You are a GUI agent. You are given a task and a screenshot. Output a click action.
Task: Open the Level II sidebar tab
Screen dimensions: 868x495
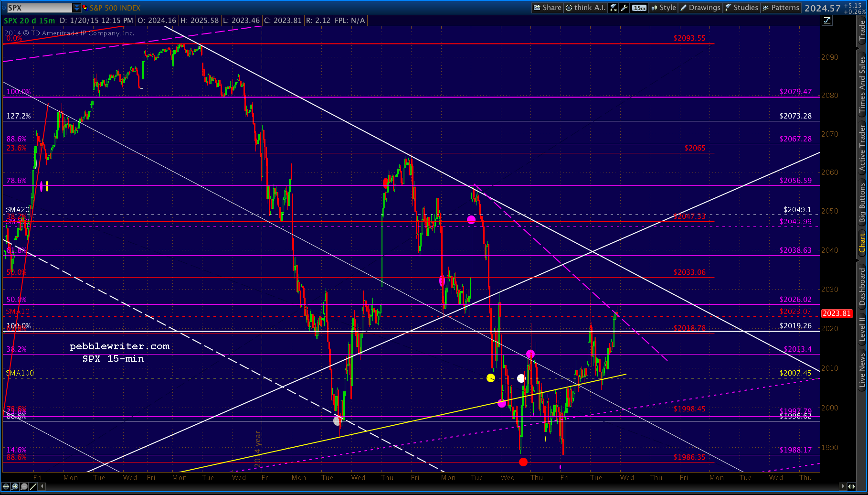click(x=862, y=329)
